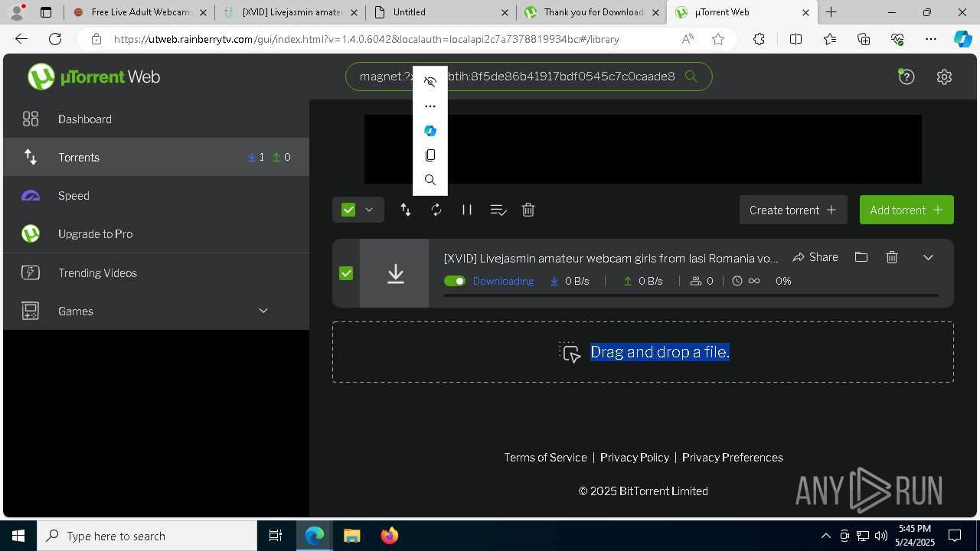Click the hide menu eye-slash icon in popup
The height and width of the screenshot is (551, 980).
[x=430, y=82]
